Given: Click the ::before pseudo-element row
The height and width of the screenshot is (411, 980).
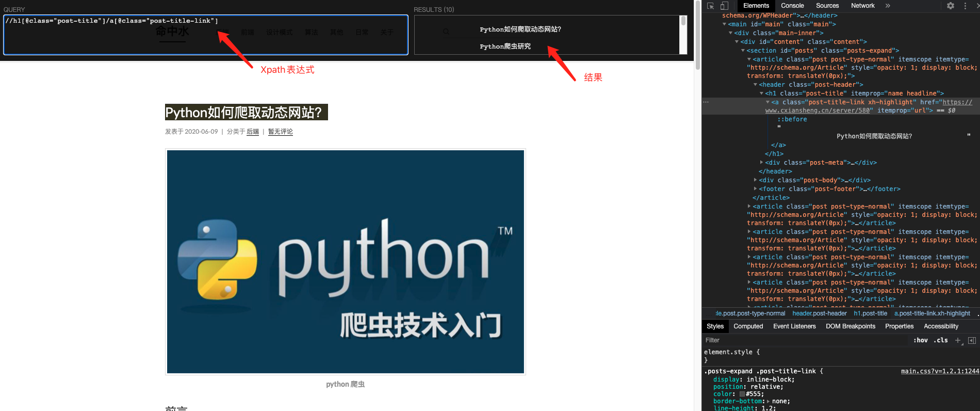Looking at the screenshot, I should click(x=792, y=119).
